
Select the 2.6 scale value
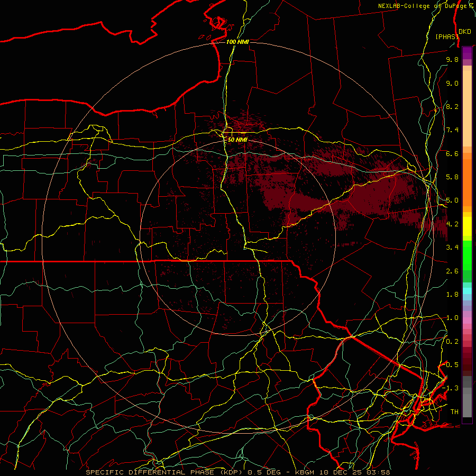coord(452,271)
